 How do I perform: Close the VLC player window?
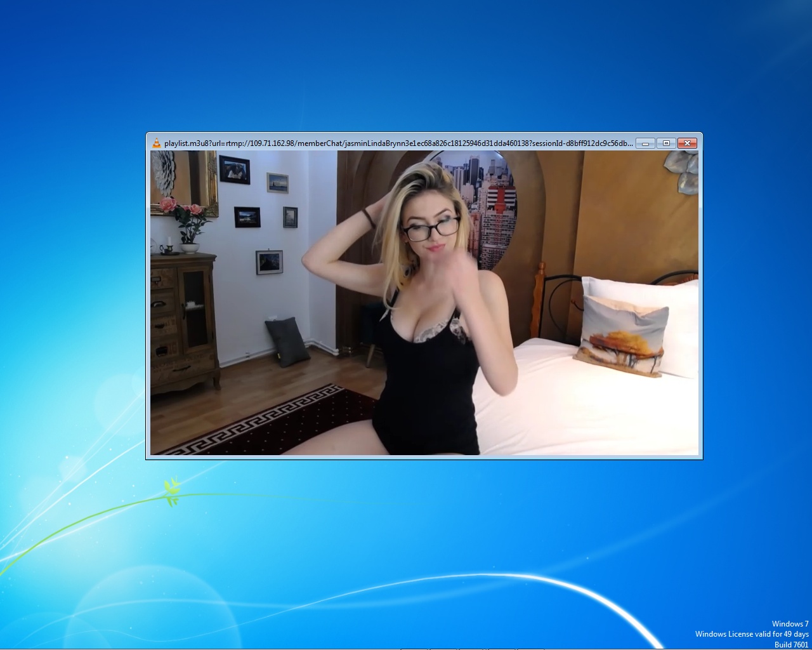pos(687,143)
